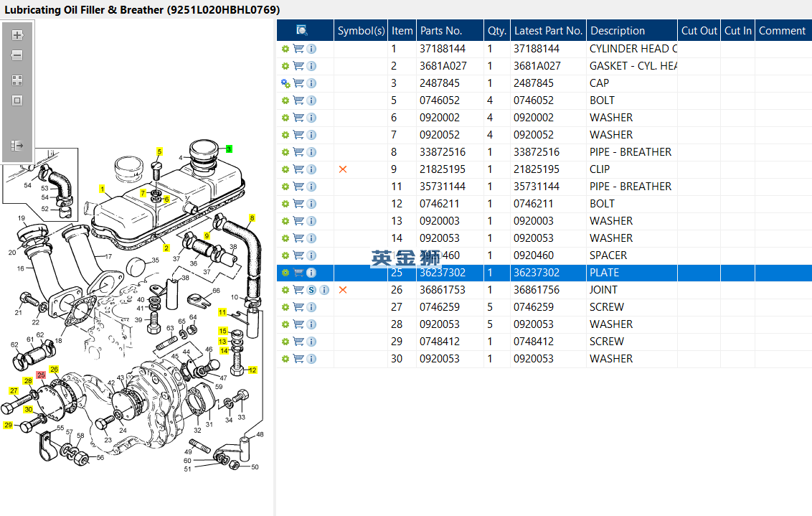Screen dimensions: 812x516
Task: Click the Cut In column header
Action: (738, 31)
